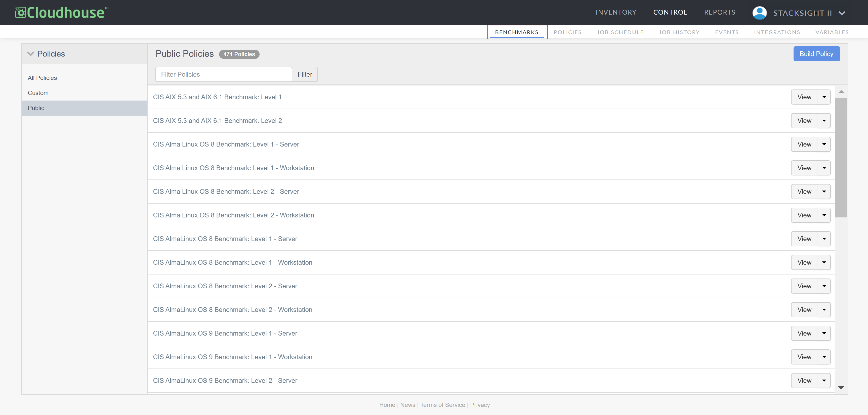Open the REPORTS menu
Viewport: 868px width, 415px height.
coord(720,13)
